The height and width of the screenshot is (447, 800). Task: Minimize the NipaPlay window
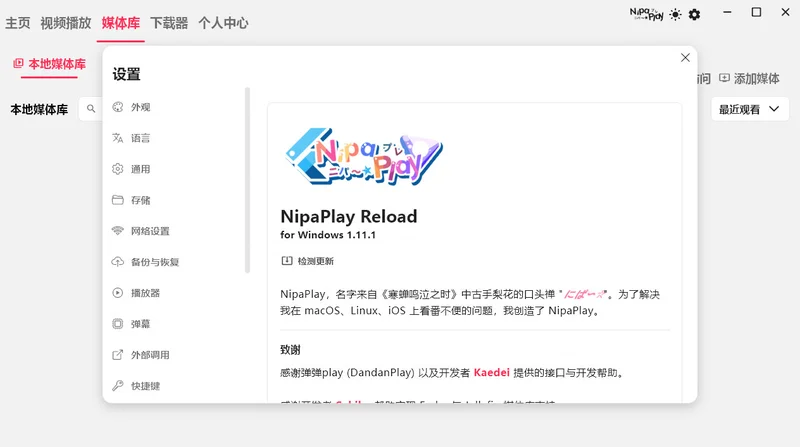coord(728,12)
